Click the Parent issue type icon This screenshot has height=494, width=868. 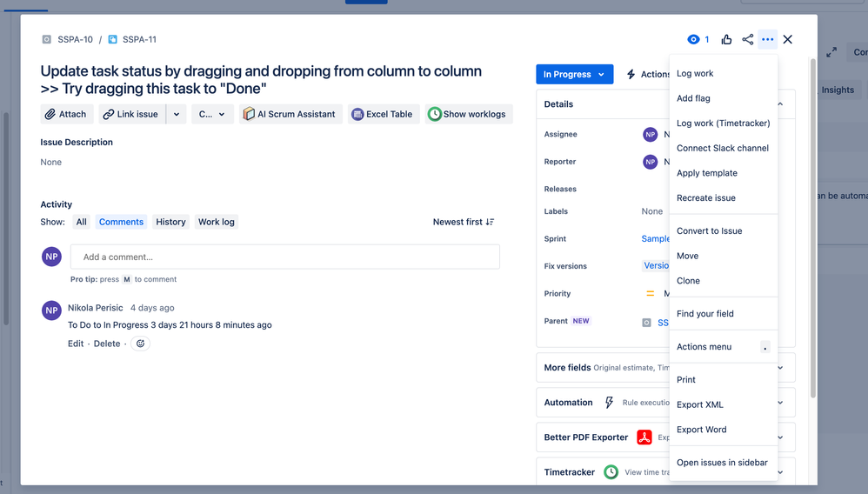pos(646,323)
